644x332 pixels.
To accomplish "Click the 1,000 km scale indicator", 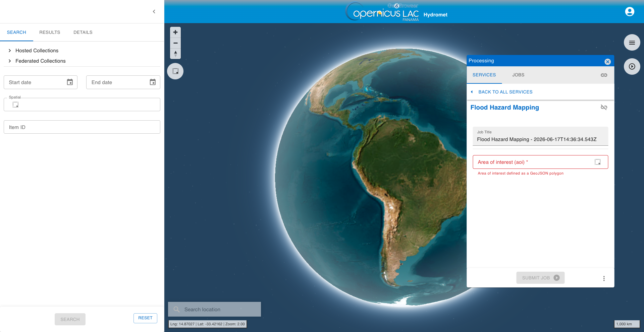I will [627, 324].
